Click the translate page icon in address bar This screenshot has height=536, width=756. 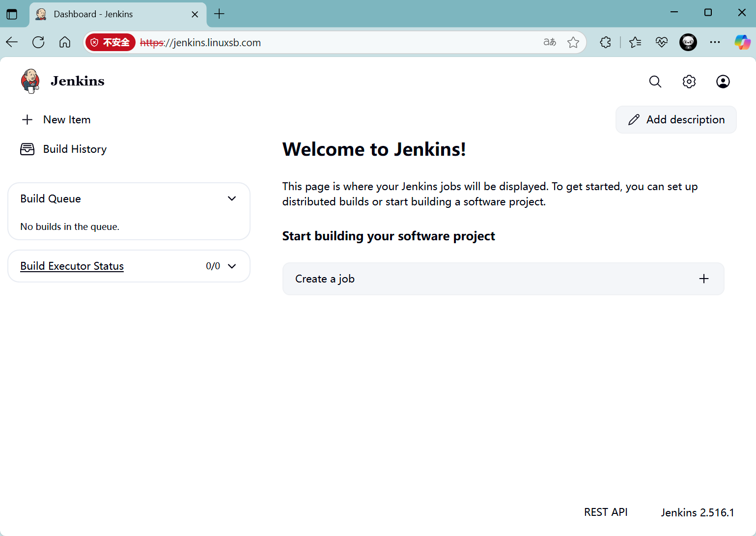550,43
